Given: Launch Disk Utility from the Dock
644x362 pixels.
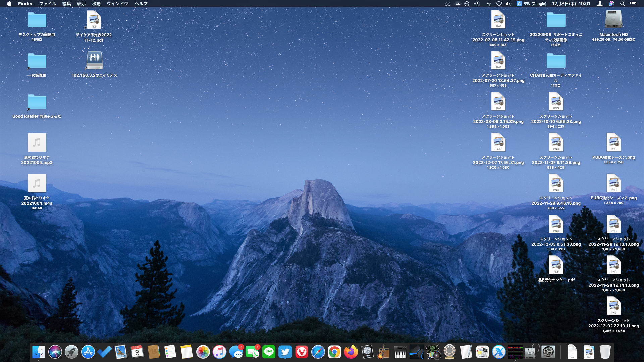Looking at the screenshot, I should coord(532,352).
